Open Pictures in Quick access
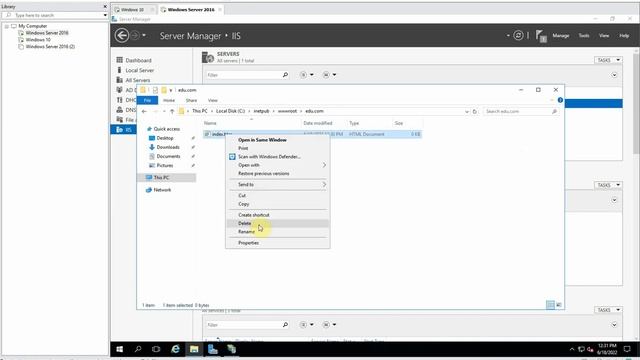 pos(165,165)
